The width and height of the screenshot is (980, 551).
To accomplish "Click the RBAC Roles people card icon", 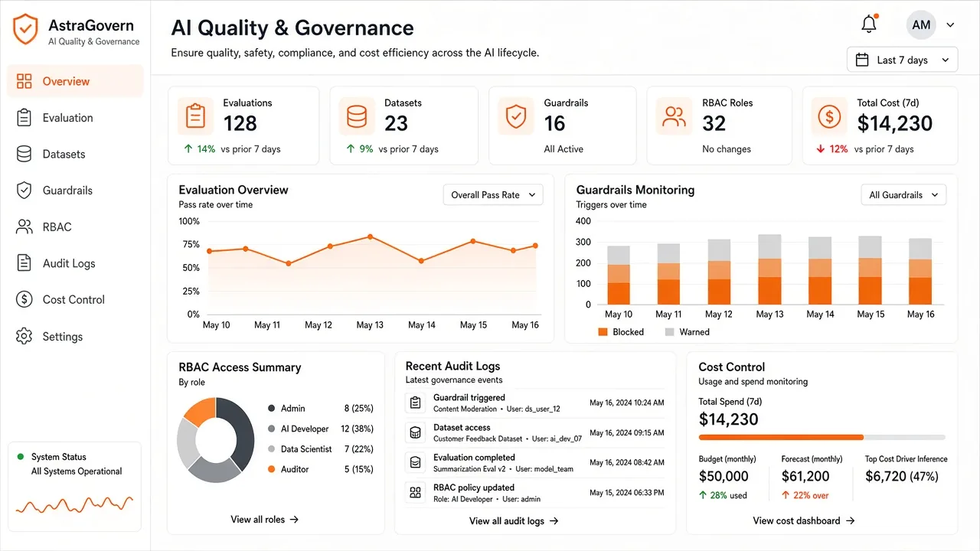I will (x=675, y=116).
